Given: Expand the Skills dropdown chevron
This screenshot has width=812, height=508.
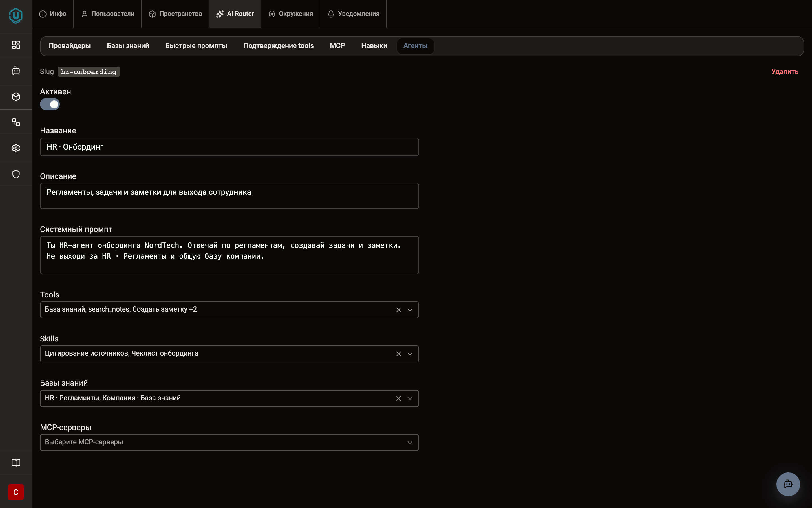Looking at the screenshot, I should coord(410,354).
